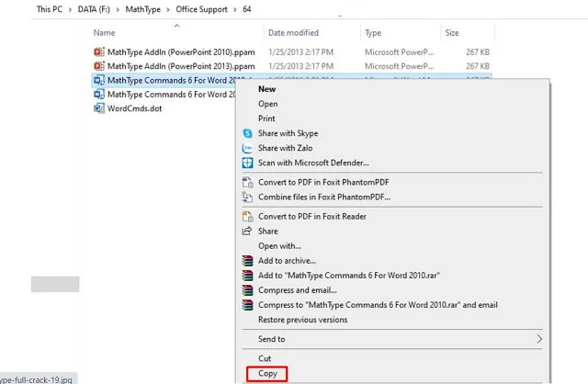Click the WinRAR icon beside Add to MathType rar
Screen dimensions: 588x384
click(247, 276)
